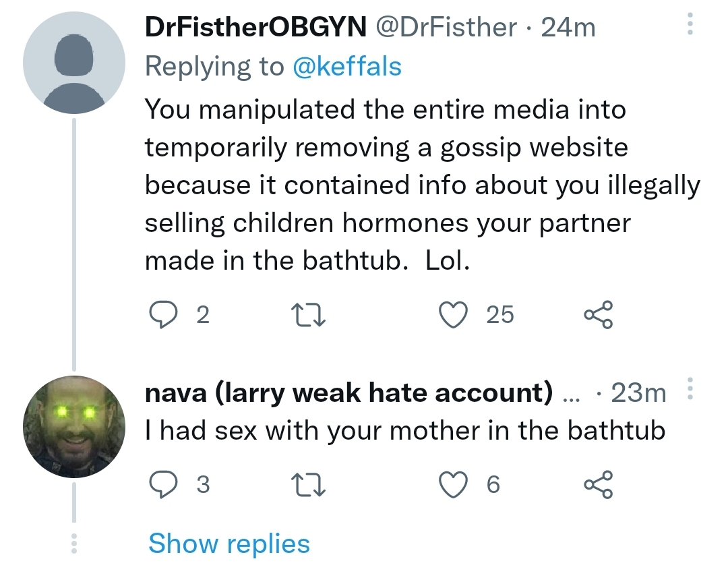728x586 pixels.
Task: Expand the thread via Show replies
Action: (x=229, y=544)
